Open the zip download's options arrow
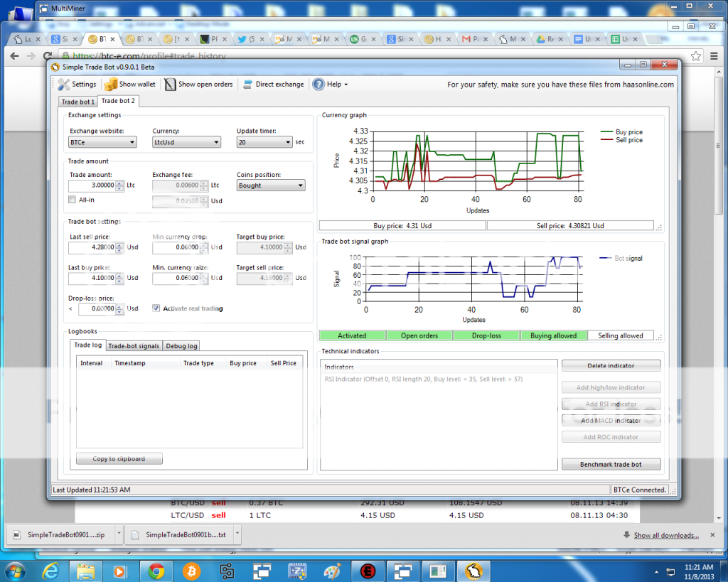Image resolution: width=728 pixels, height=582 pixels. [x=119, y=534]
